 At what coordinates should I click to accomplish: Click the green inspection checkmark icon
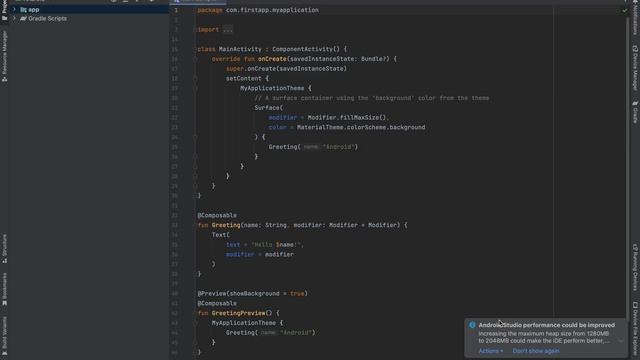624,10
